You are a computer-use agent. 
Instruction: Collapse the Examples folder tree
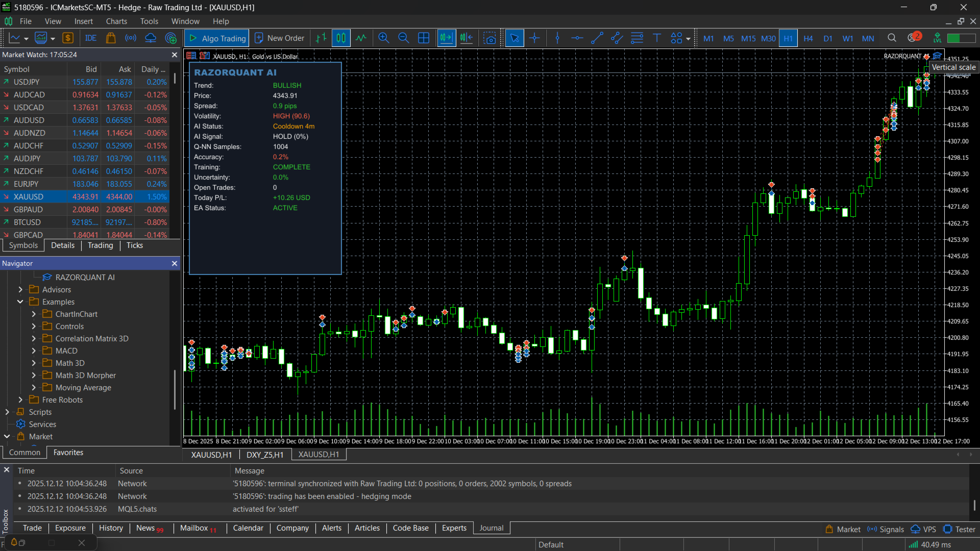pyautogui.click(x=20, y=302)
